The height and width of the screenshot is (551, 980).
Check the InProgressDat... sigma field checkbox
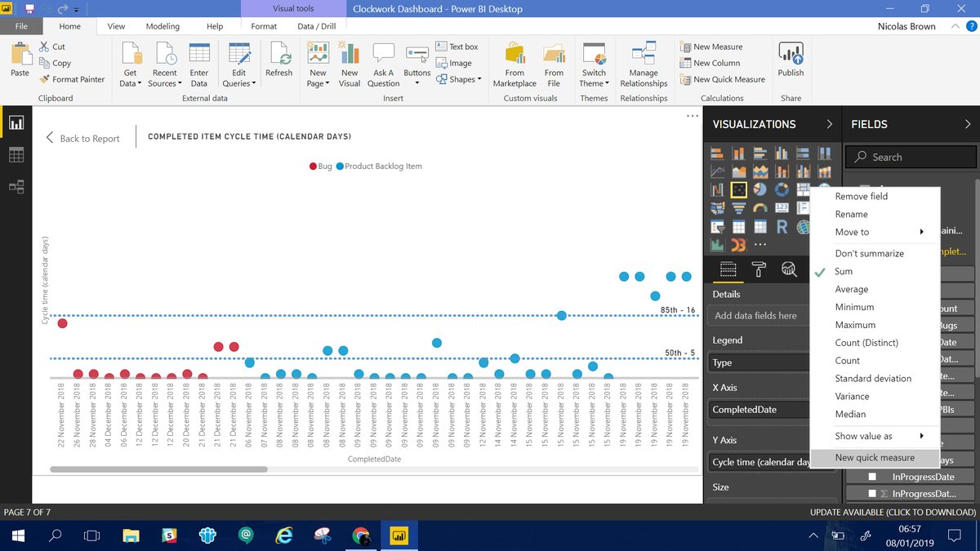(872, 494)
